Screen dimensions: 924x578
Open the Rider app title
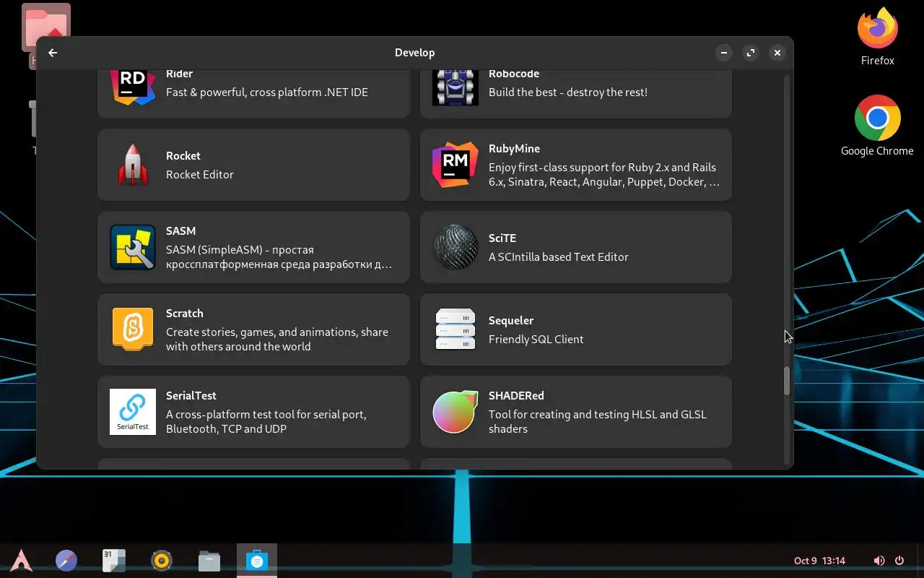click(x=179, y=74)
